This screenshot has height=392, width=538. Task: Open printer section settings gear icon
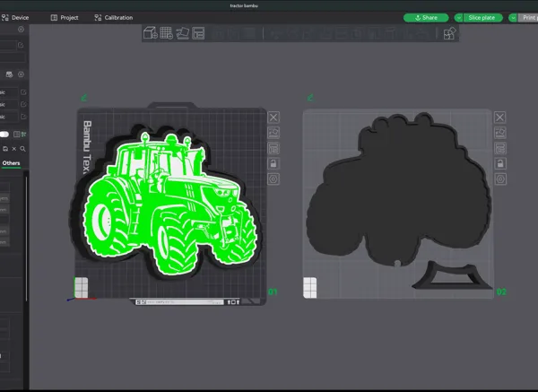[x=21, y=30]
